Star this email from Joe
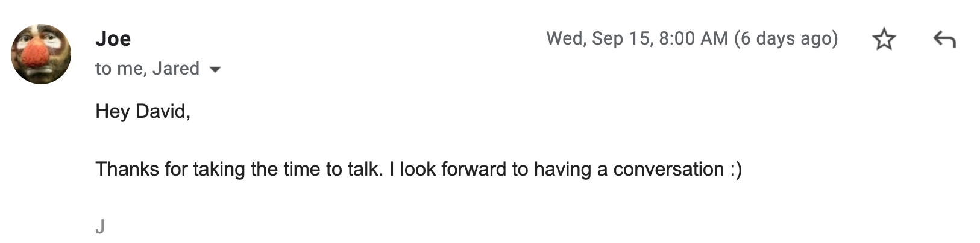 coord(884,39)
